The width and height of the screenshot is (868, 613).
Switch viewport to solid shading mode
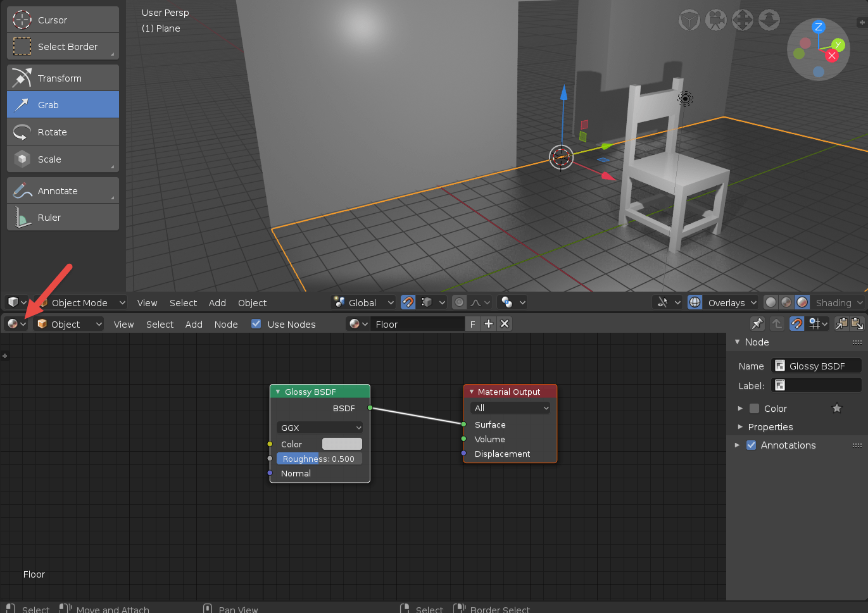coord(771,302)
